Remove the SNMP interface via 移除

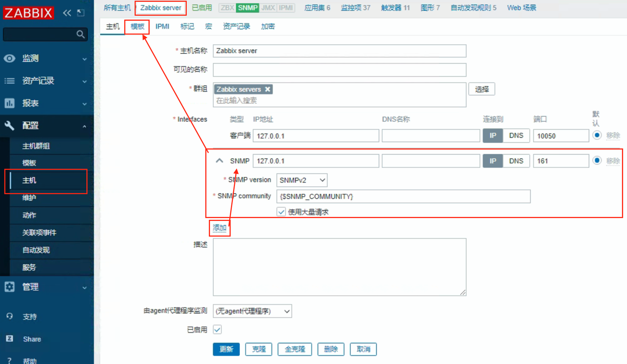(x=613, y=161)
